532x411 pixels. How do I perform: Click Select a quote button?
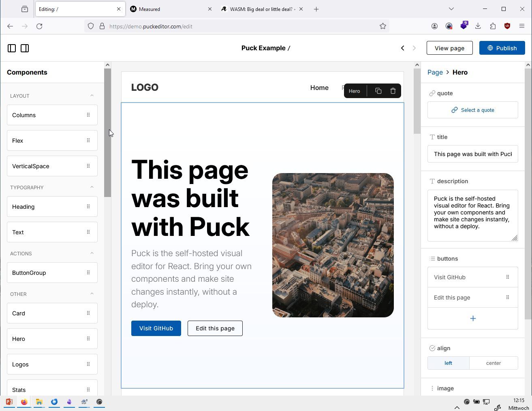click(473, 110)
